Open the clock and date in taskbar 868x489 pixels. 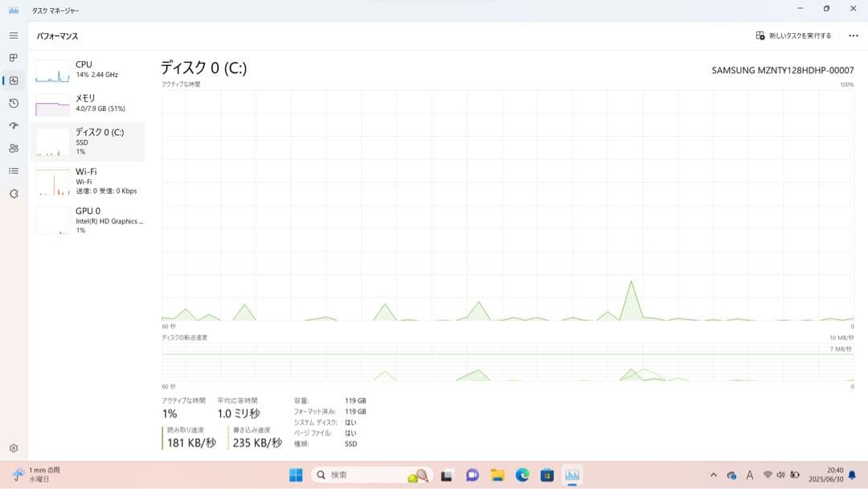834,475
